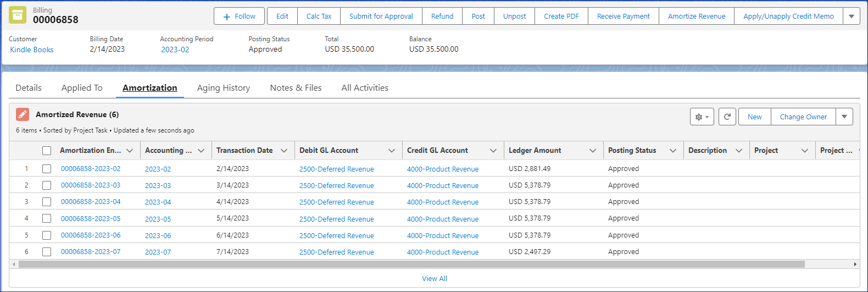Image resolution: width=868 pixels, height=292 pixels.
Task: Click the Amortized Revenue pencil icon
Action: (23, 114)
